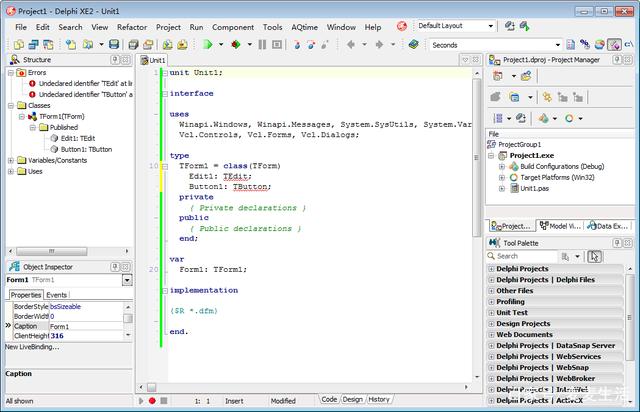Expand the Unit Test palette category
Viewport: 640px width, 412px height.
click(x=491, y=313)
